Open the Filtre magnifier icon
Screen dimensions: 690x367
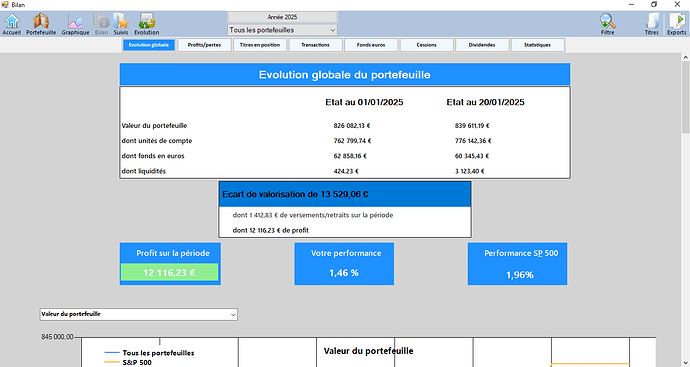[607, 24]
